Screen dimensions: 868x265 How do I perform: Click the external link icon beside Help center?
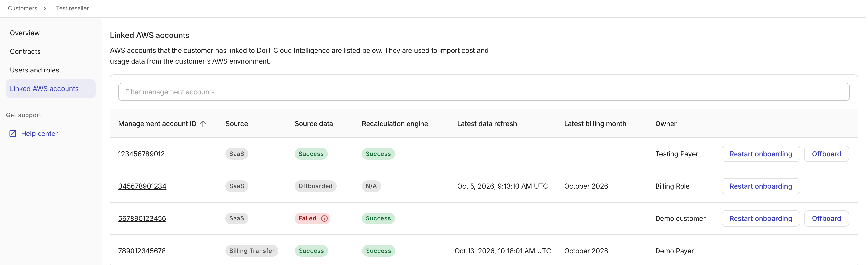click(13, 133)
